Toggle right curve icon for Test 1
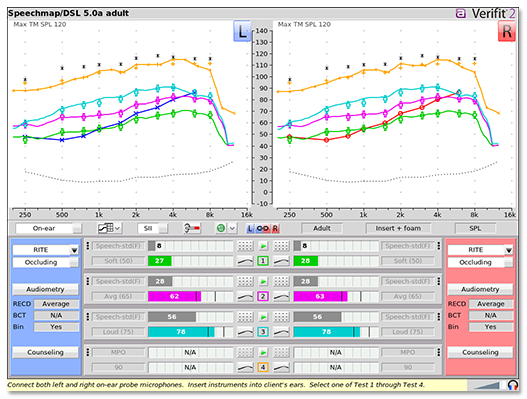This screenshot has width=527, height=399. pos(281,261)
